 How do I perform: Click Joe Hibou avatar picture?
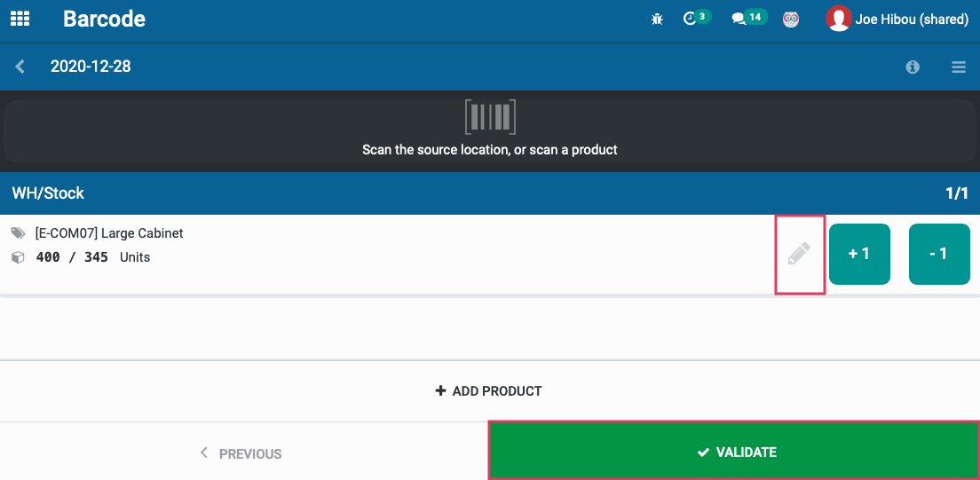(x=838, y=19)
